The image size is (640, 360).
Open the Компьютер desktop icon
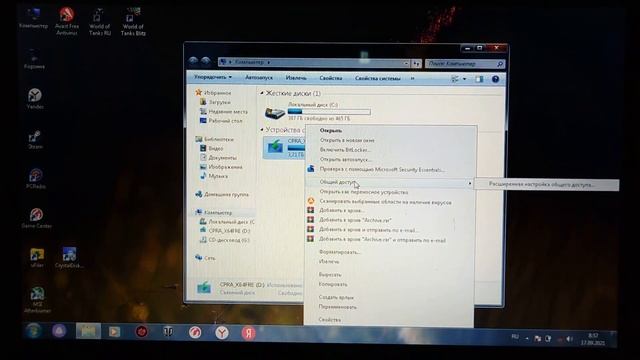[33, 19]
